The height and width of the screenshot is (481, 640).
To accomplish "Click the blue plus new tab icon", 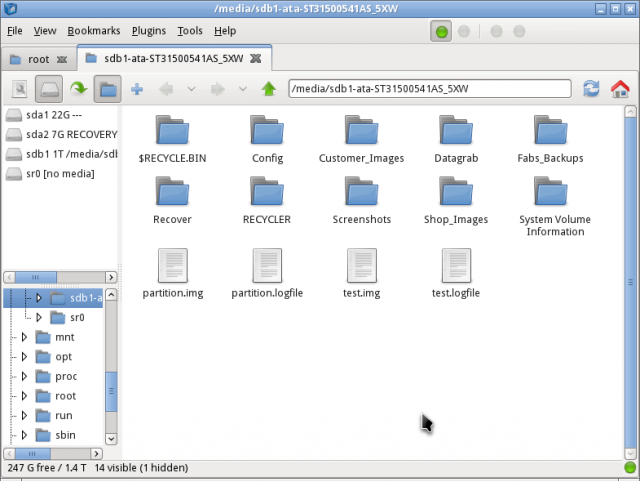I will [x=137, y=89].
